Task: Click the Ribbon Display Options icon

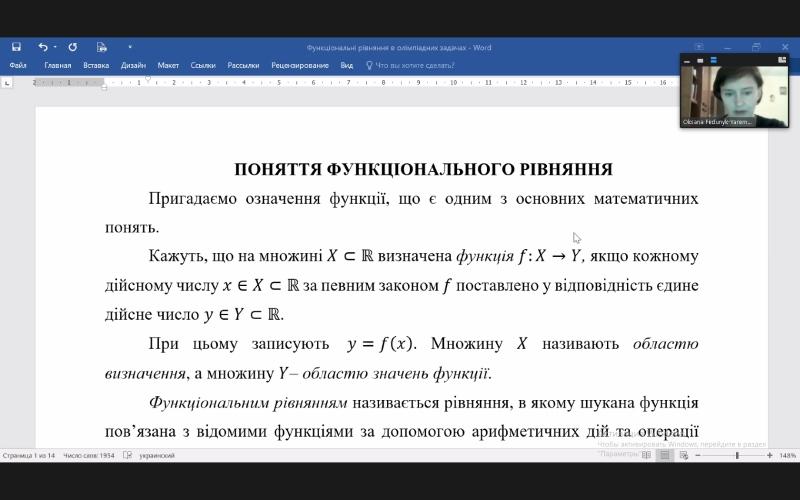Action: pos(700,47)
